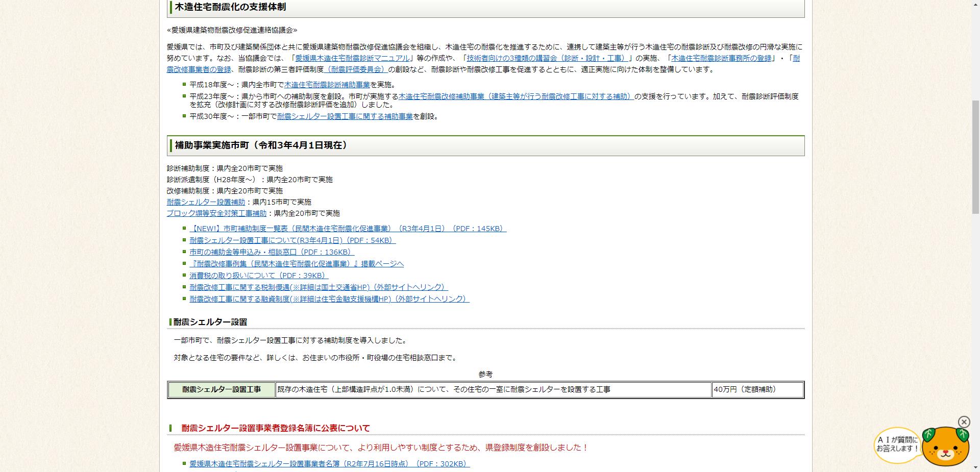Open 耐震改修工事に関する税制優遇 external link
The height and width of the screenshot is (472, 980).
[317, 287]
